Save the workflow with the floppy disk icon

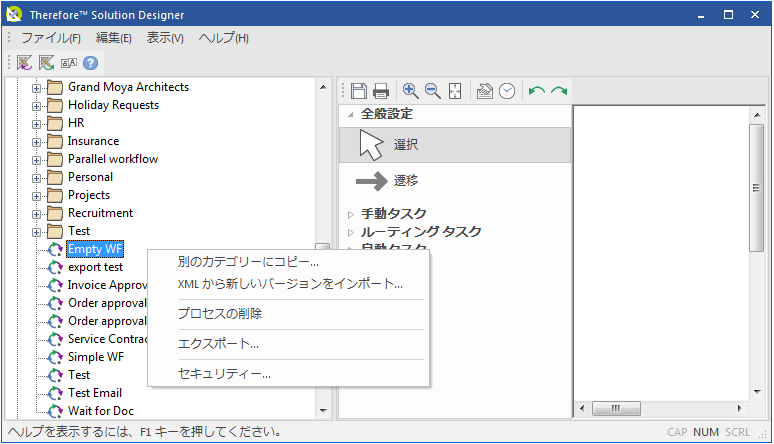359,91
